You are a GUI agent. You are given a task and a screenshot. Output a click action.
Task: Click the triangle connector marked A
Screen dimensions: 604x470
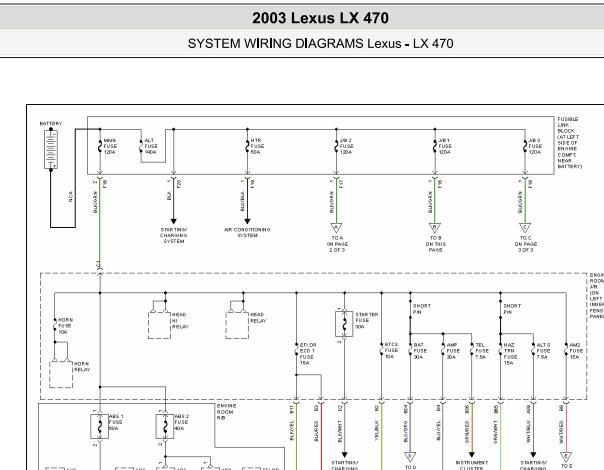(x=336, y=228)
